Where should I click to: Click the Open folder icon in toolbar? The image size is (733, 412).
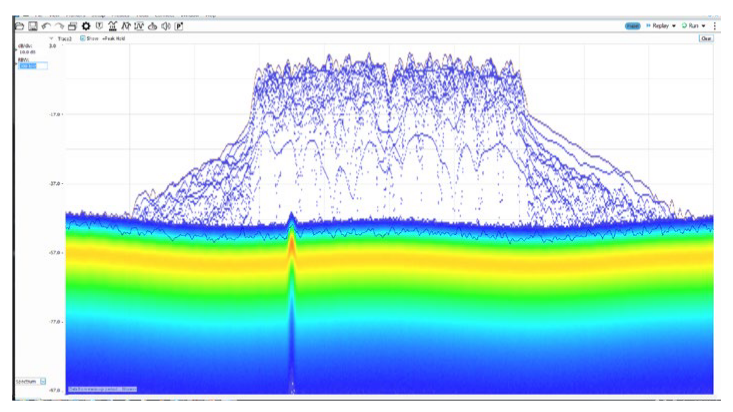19,25
